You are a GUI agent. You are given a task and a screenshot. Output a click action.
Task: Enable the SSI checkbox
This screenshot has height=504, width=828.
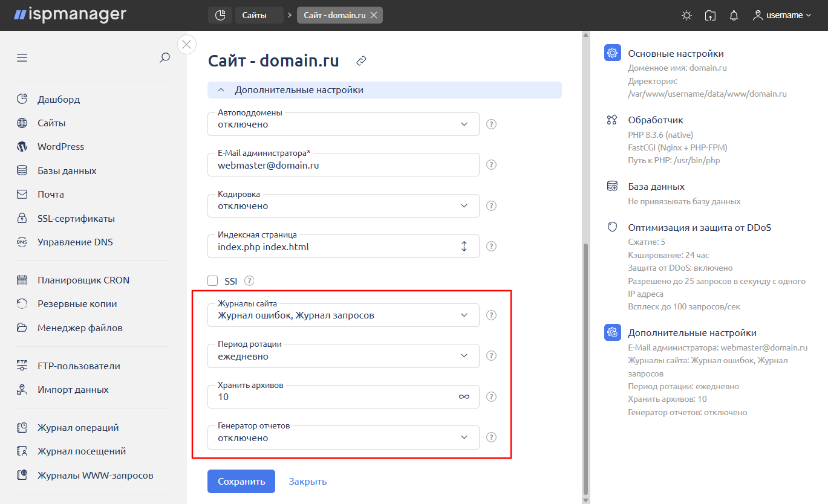pos(212,280)
